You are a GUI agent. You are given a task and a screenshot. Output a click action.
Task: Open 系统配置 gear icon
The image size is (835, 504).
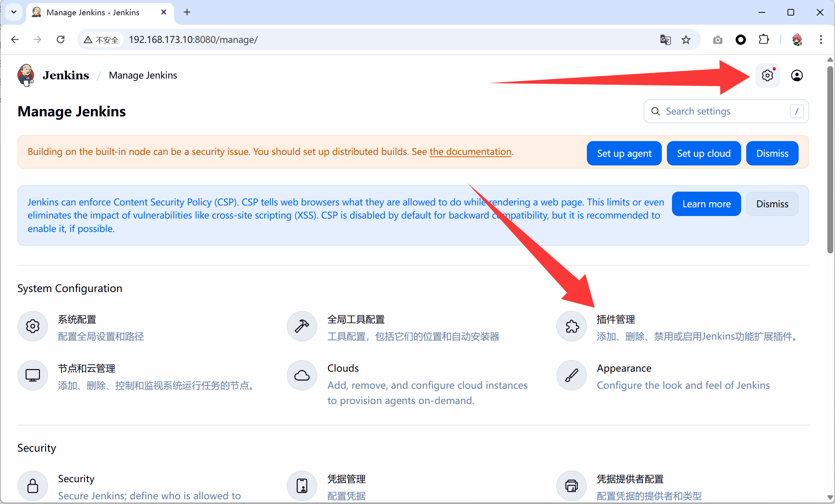click(x=33, y=326)
